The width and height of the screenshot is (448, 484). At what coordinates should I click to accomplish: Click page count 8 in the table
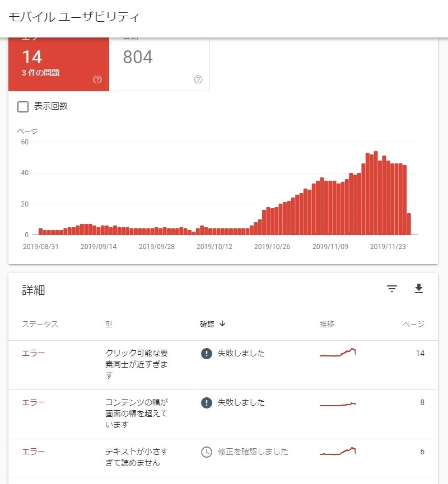coord(422,402)
